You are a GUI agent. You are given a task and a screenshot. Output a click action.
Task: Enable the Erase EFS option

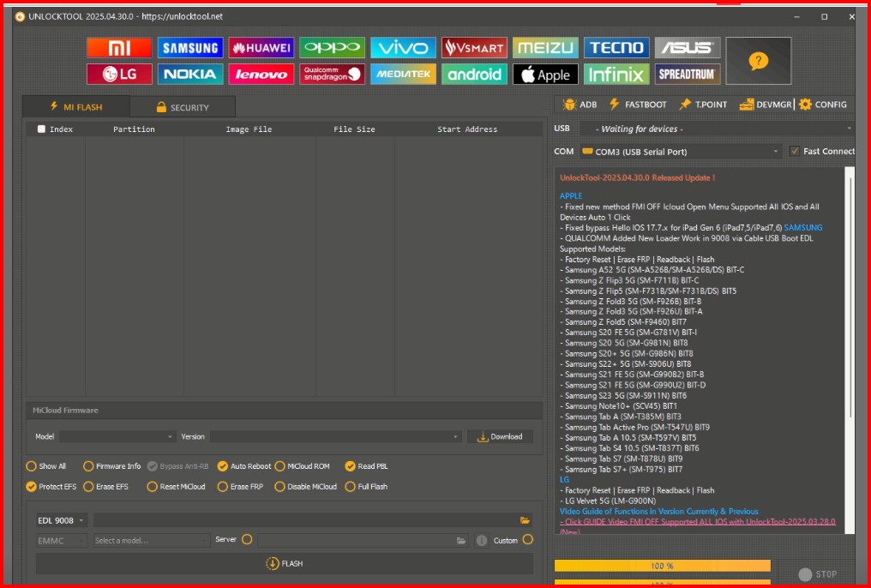tap(88, 486)
